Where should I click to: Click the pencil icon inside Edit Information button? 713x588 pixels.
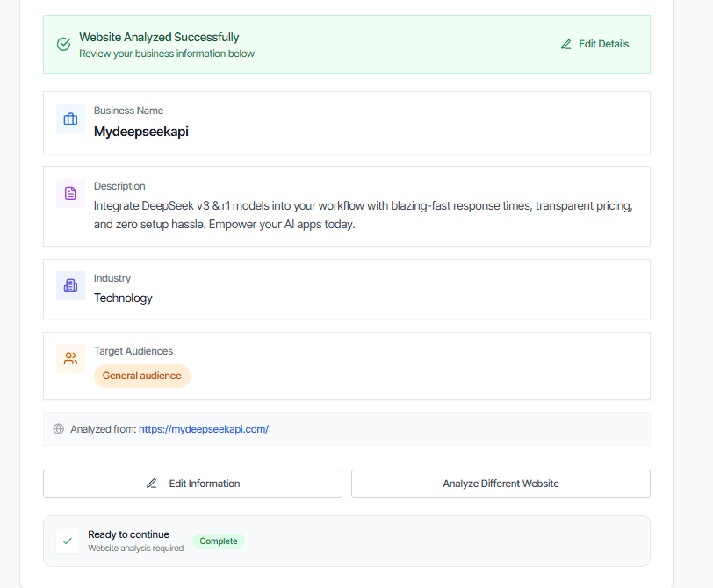pyautogui.click(x=152, y=484)
